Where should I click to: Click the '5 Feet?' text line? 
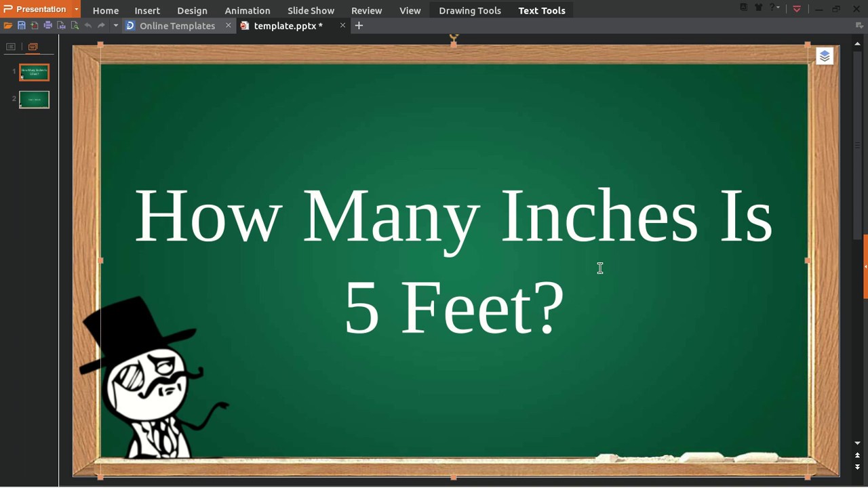(x=454, y=308)
